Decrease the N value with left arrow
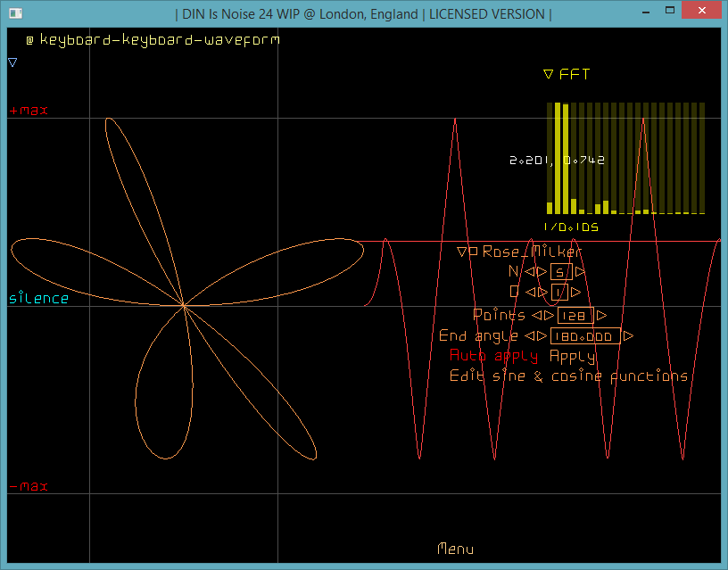Viewport: 728px width, 570px height. pyautogui.click(x=529, y=271)
